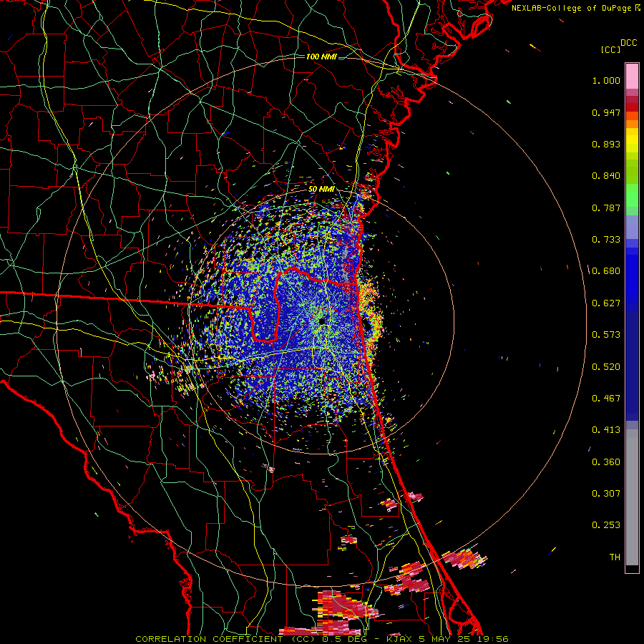Select the 0.413 scale value

[606, 430]
